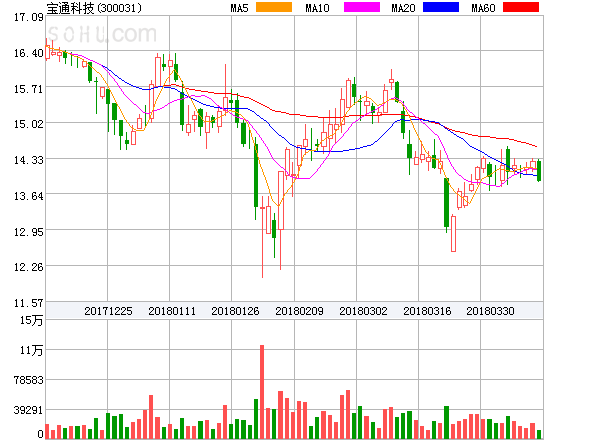Click the 11.57 price axis label

tap(29, 303)
